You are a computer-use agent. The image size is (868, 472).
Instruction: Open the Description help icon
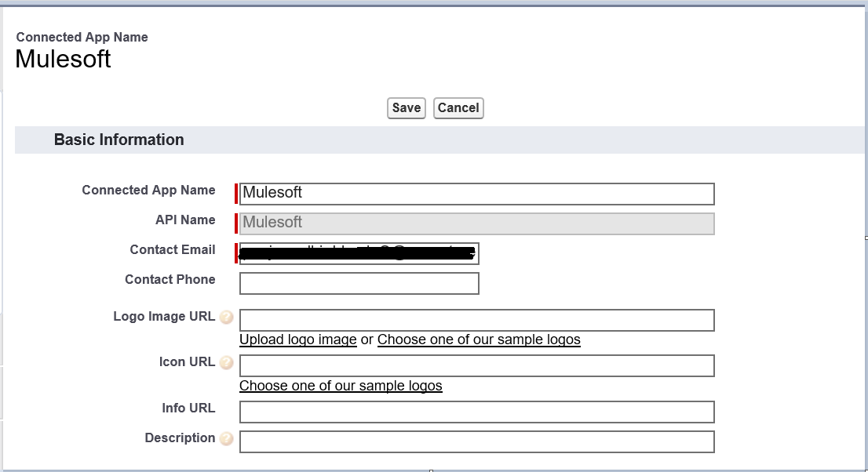(x=226, y=439)
